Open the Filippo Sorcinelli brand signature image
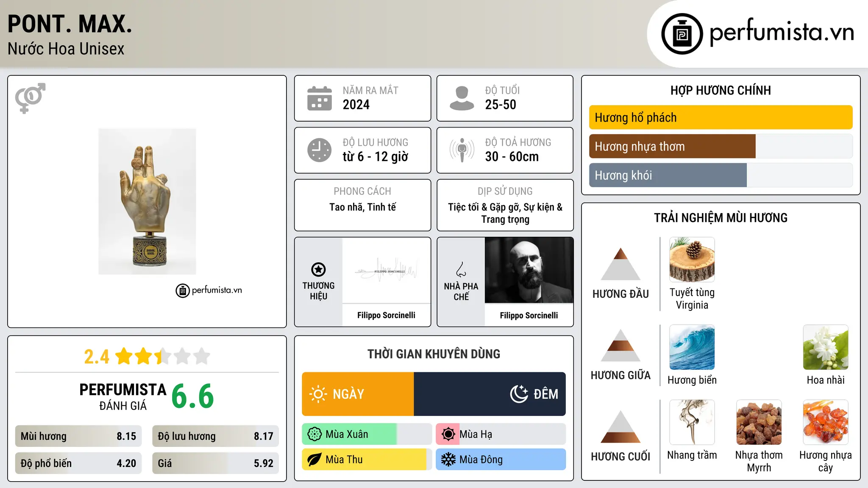 [x=386, y=270]
